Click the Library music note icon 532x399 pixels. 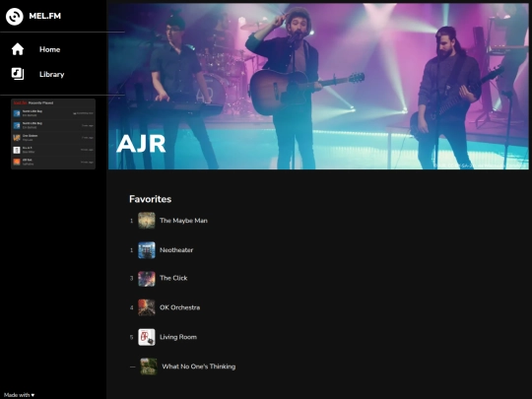pyautogui.click(x=18, y=74)
